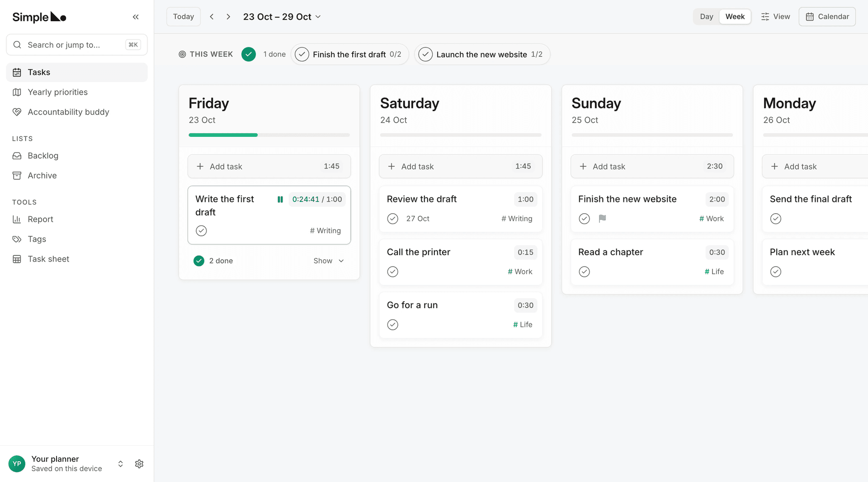This screenshot has width=868, height=482.
Task: Click the green weekly done checkmark
Action: coord(249,54)
